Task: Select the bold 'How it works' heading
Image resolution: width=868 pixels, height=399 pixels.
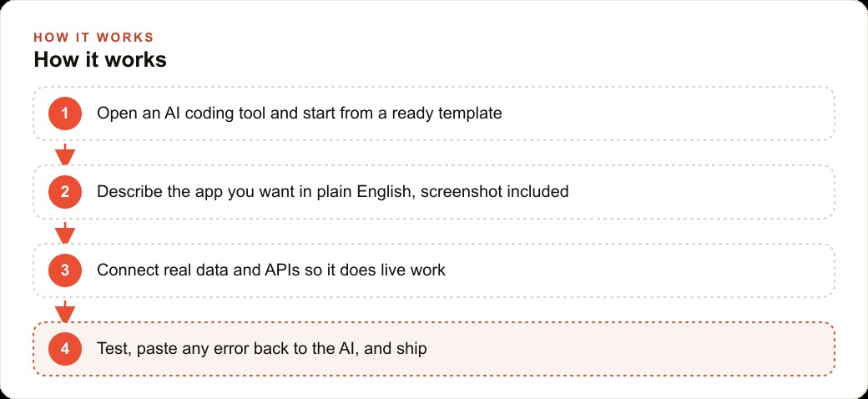Action: 100,60
